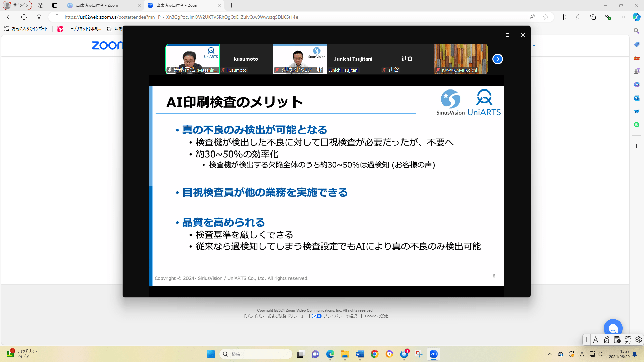Go back to previous page

pyautogui.click(x=9, y=17)
